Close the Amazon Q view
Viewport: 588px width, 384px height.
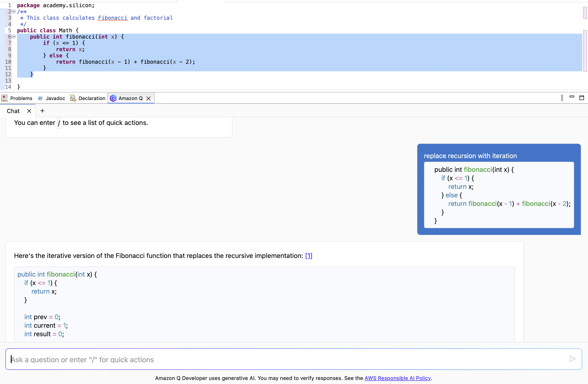click(x=148, y=98)
